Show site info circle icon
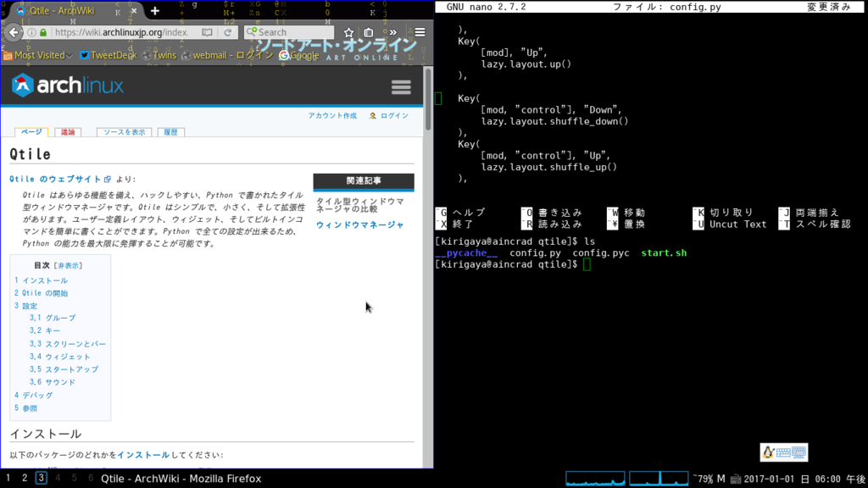The image size is (868, 488). click(x=31, y=33)
